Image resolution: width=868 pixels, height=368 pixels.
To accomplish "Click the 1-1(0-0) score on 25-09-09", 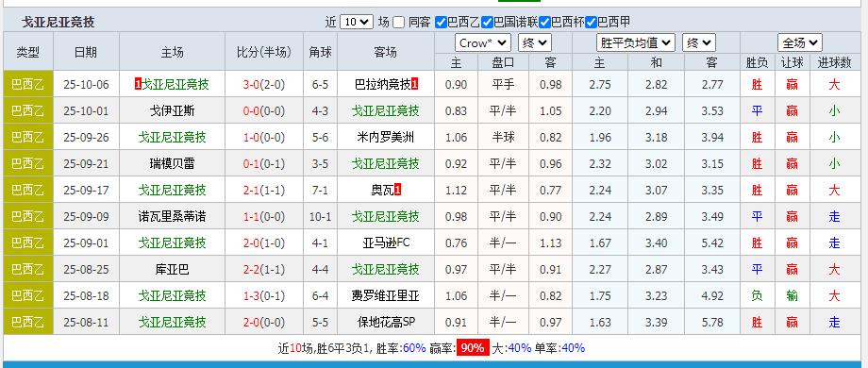I will (264, 216).
